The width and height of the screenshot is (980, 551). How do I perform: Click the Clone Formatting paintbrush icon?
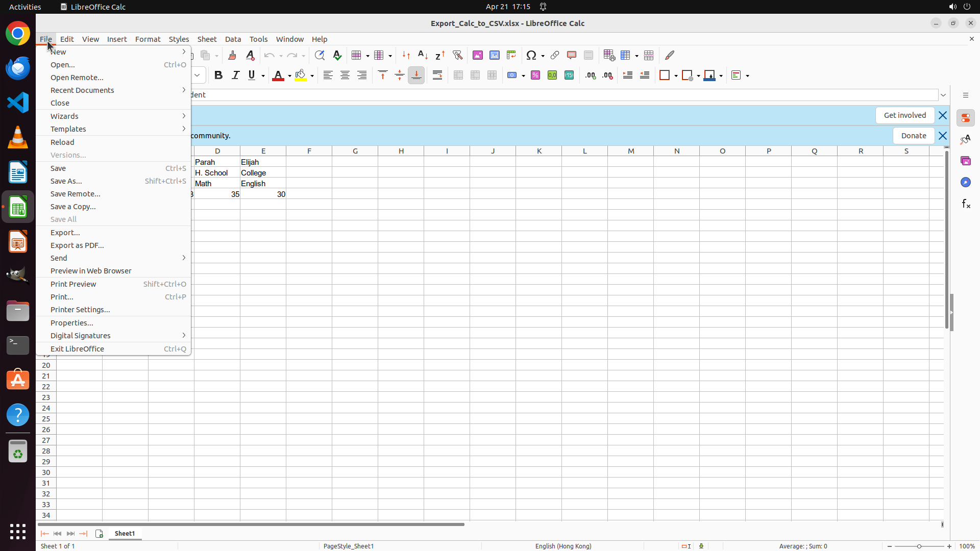(232, 55)
